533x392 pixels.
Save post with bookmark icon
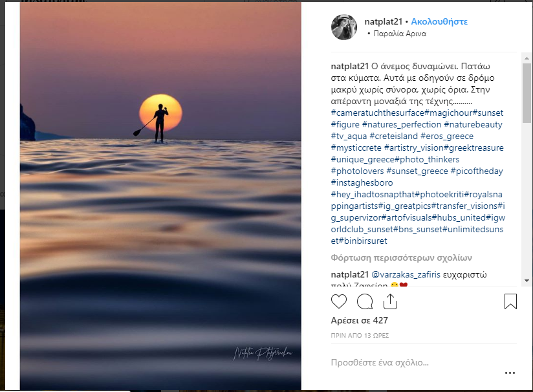(x=510, y=301)
